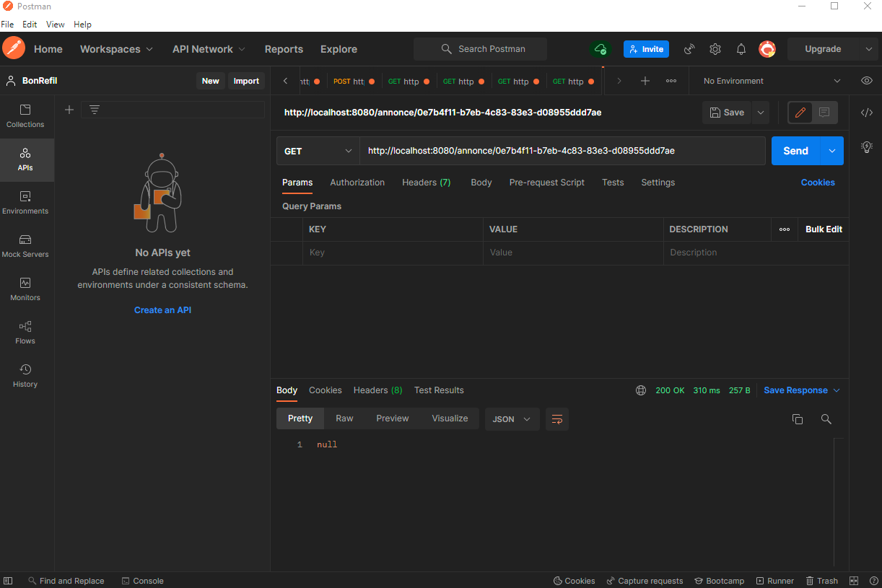Image resolution: width=882 pixels, height=588 pixels.
Task: Search the response with the magnifier icon
Action: coord(826,419)
